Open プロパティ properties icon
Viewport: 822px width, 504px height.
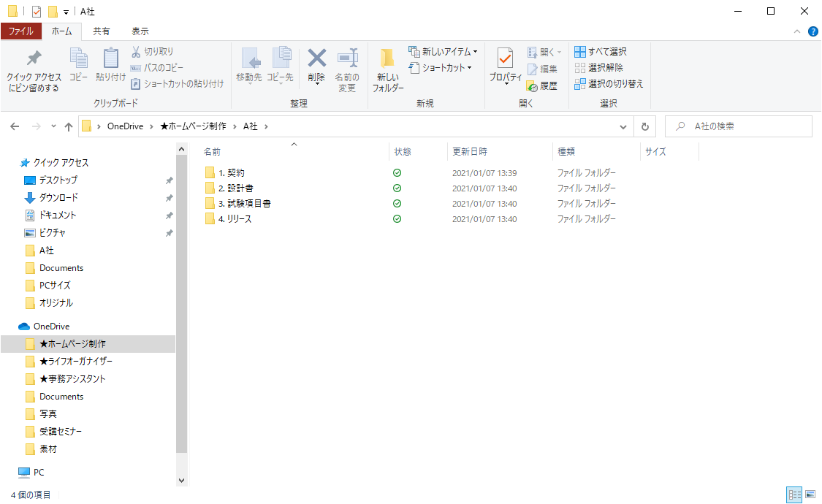tap(505, 59)
